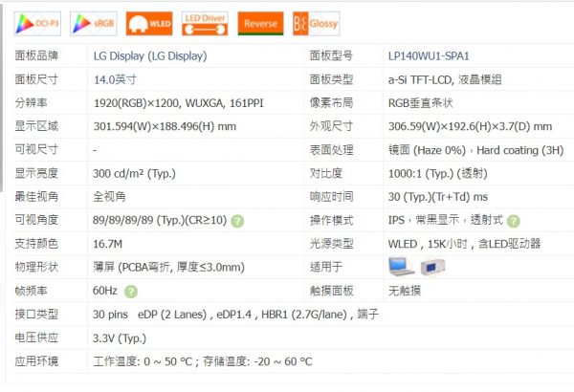Image resolution: width=574 pixels, height=392 pixels.
Task: Click the 面板品牌 row label
Action: [36, 56]
